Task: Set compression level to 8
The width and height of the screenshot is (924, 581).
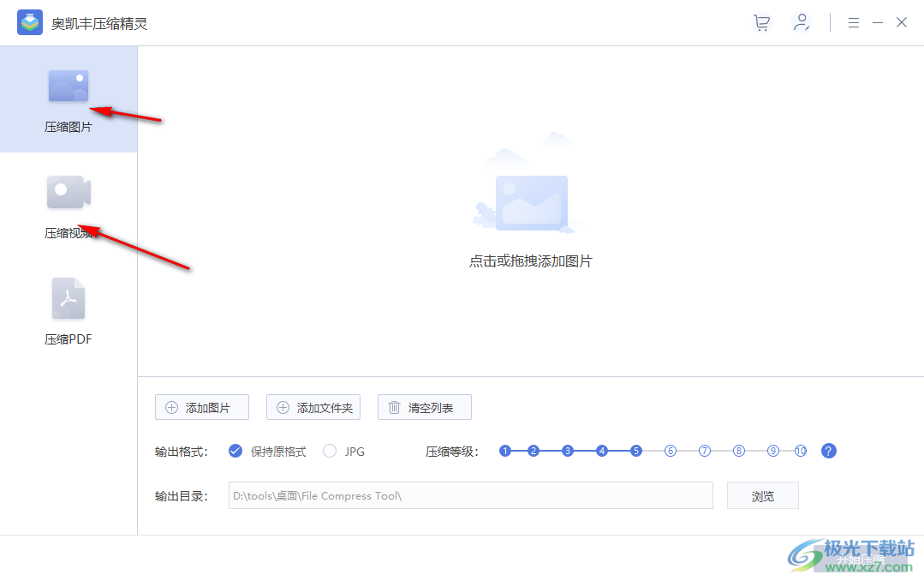Action: coord(739,451)
